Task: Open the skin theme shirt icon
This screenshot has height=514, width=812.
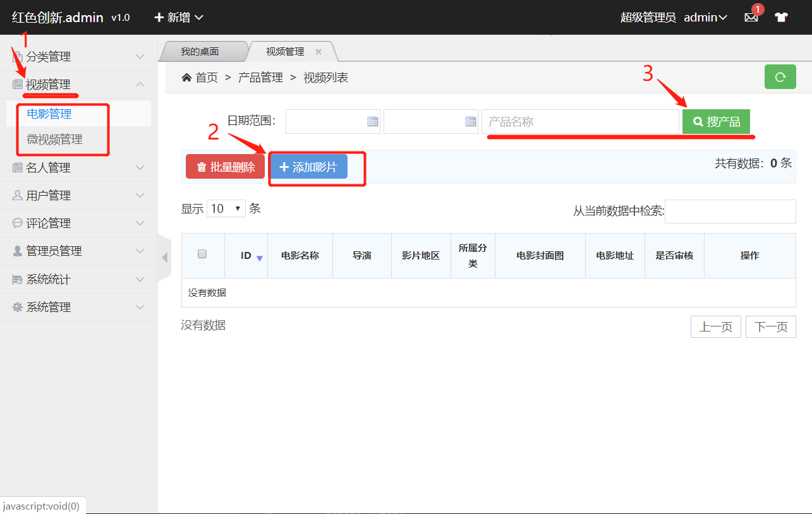Action: tap(781, 18)
